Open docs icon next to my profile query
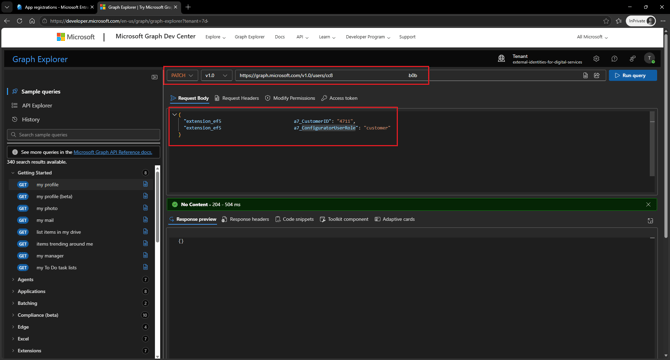670x360 pixels. click(x=145, y=184)
